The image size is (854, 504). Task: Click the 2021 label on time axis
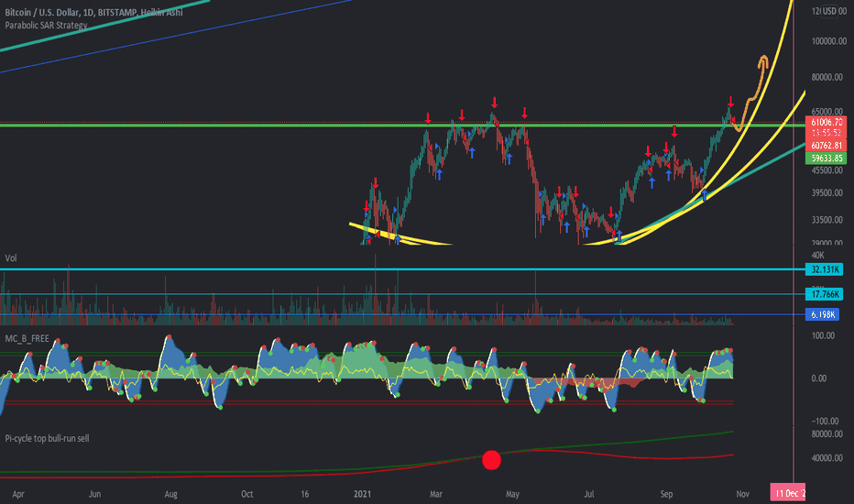[x=362, y=494]
